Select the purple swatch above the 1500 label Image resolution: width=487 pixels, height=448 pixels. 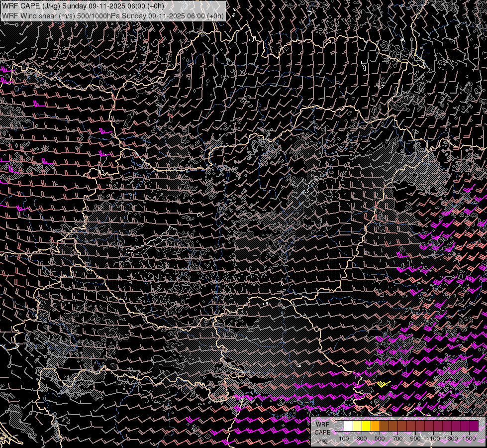(474, 426)
